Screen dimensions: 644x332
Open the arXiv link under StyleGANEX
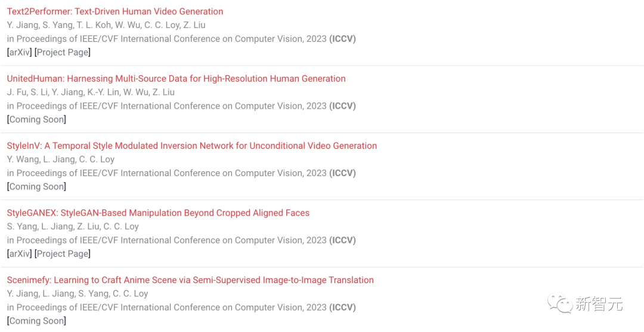[19, 254]
